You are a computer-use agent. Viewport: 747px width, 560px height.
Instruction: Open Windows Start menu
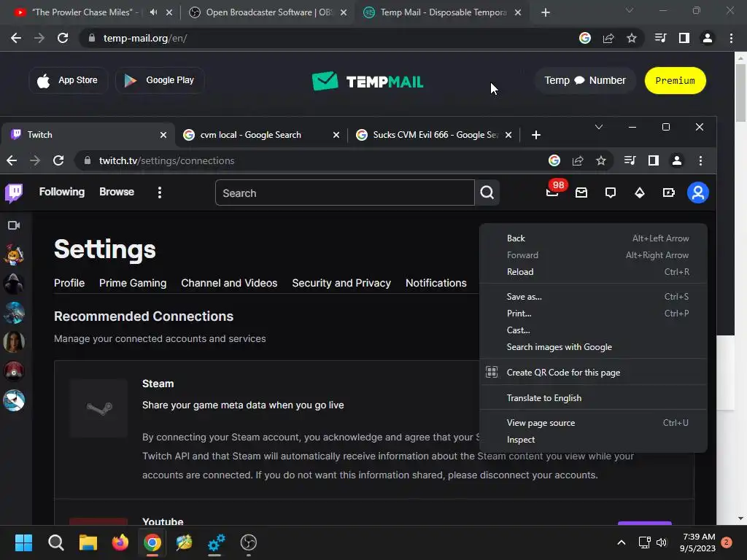tap(23, 542)
